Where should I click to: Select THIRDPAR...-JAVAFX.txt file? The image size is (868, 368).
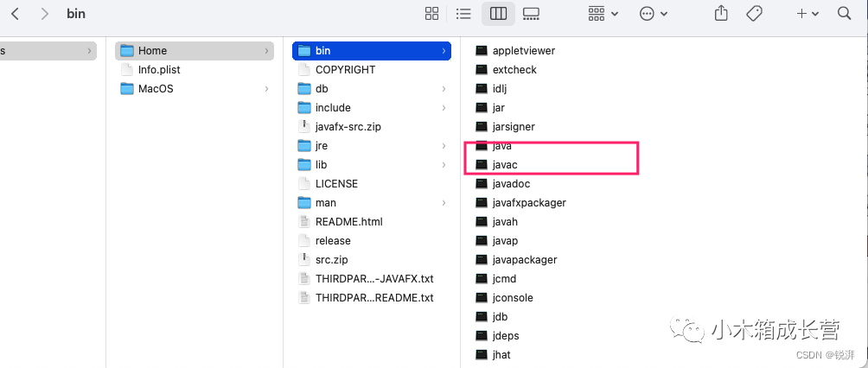372,279
